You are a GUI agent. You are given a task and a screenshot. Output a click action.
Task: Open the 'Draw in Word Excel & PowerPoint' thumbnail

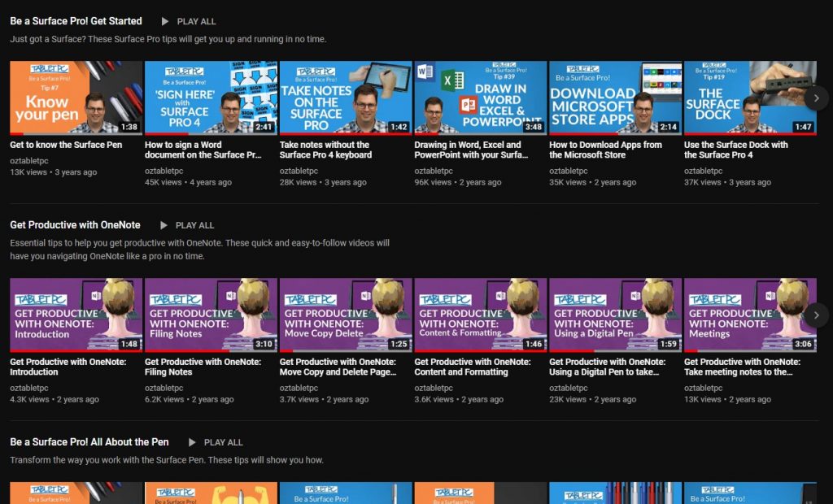click(481, 98)
